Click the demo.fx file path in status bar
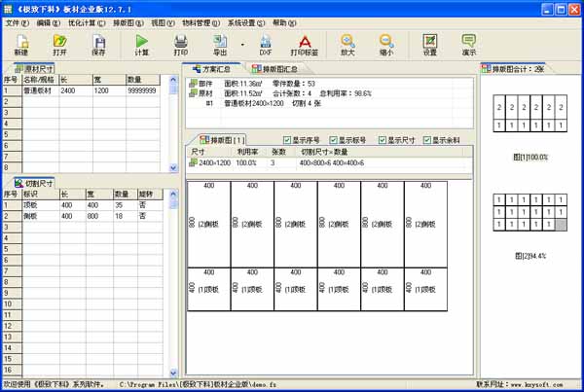584x392 pixels. point(198,384)
